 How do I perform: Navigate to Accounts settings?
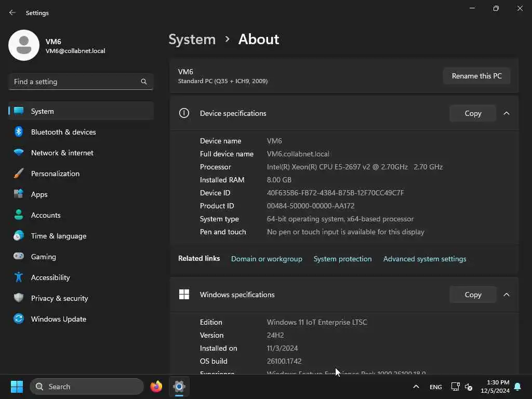click(x=81, y=215)
